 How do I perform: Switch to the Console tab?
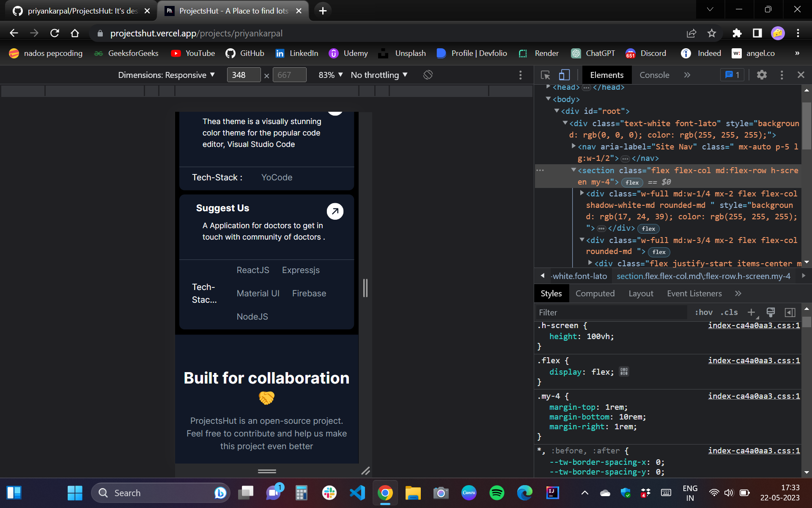(x=654, y=75)
